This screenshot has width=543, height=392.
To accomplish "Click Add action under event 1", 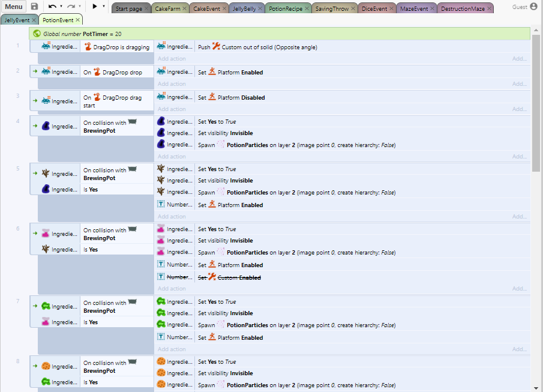I will (171, 59).
